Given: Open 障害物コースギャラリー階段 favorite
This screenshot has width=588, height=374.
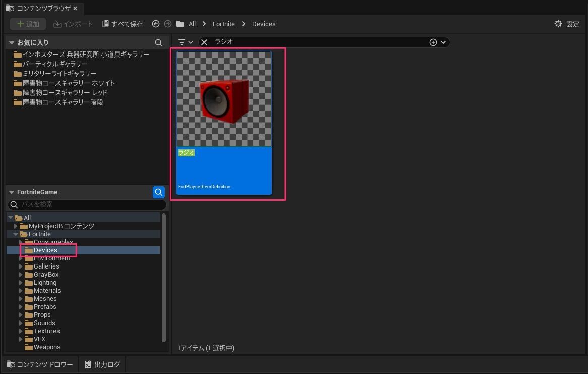Looking at the screenshot, I should (x=59, y=102).
